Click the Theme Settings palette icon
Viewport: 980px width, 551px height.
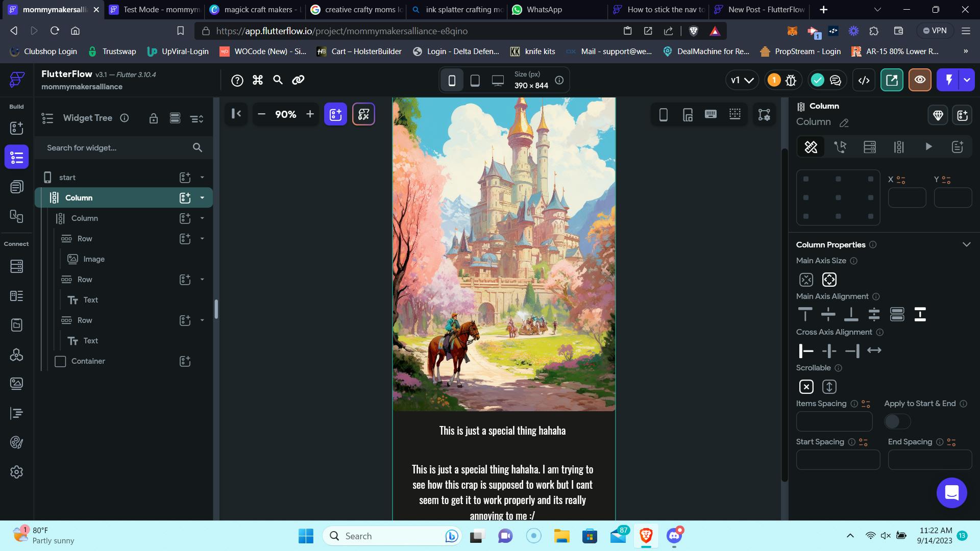(x=16, y=442)
